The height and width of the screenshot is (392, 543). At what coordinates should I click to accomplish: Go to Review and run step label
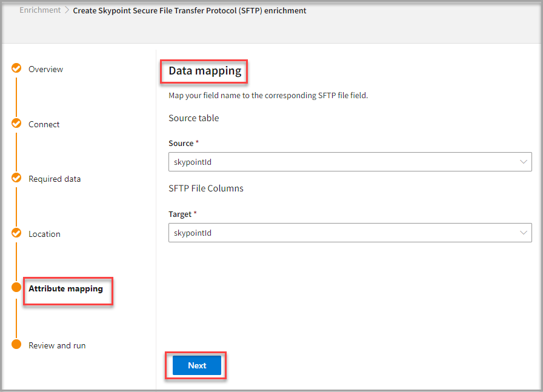(x=57, y=345)
